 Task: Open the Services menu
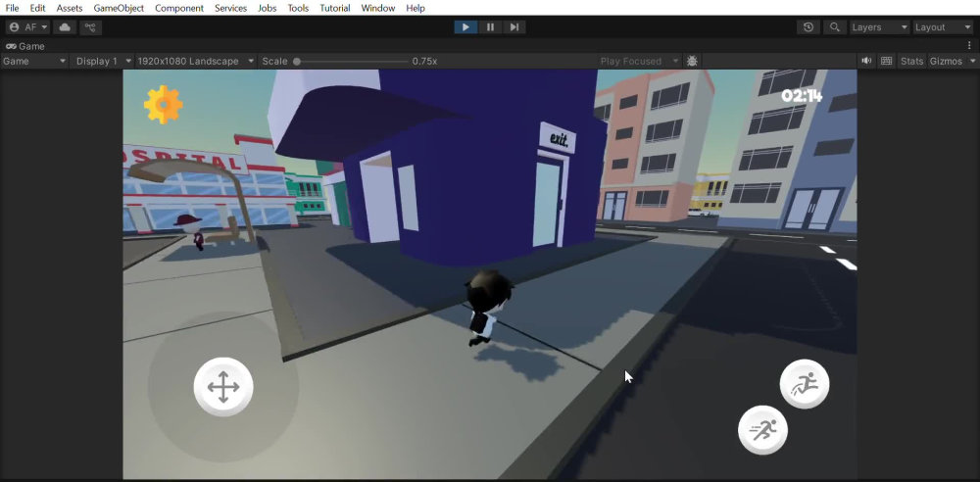coord(230,8)
